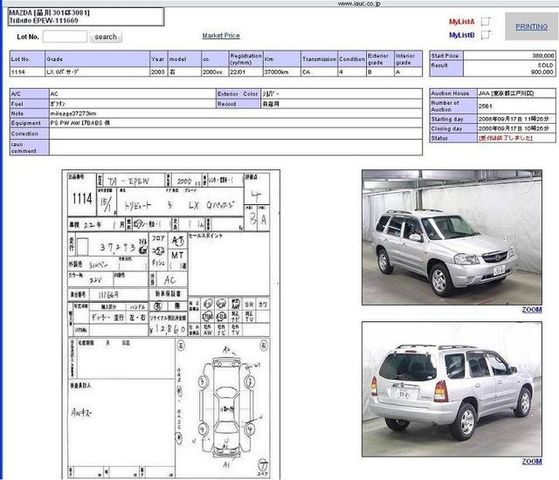This screenshot has width=559, height=480.
Task: Click the MyListA label
Action: (x=462, y=22)
